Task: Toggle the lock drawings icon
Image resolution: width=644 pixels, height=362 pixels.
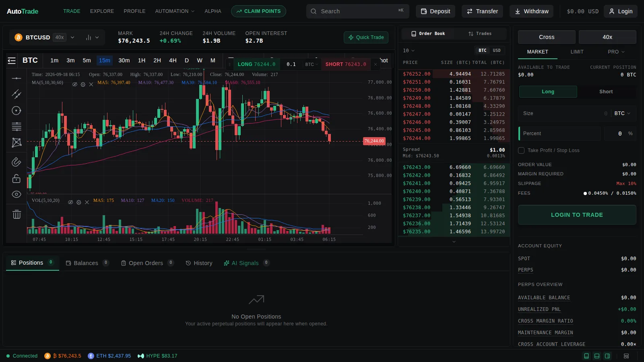Action: pos(17,178)
